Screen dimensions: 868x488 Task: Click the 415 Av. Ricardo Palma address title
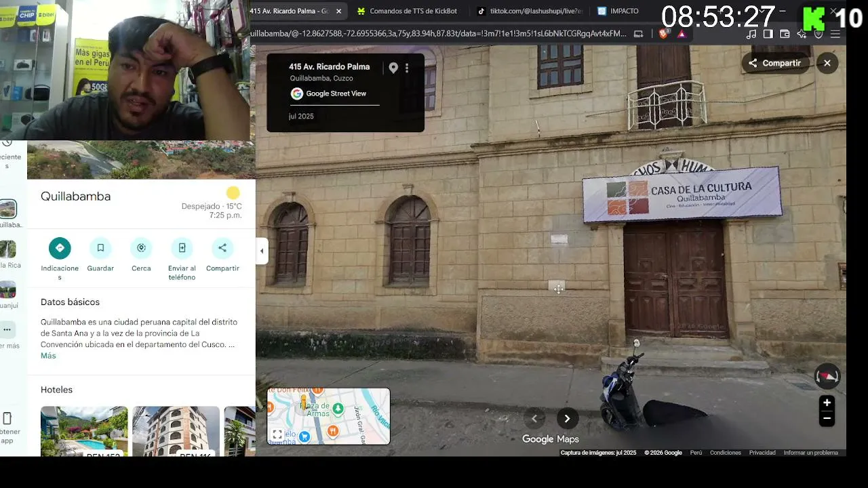coord(330,66)
